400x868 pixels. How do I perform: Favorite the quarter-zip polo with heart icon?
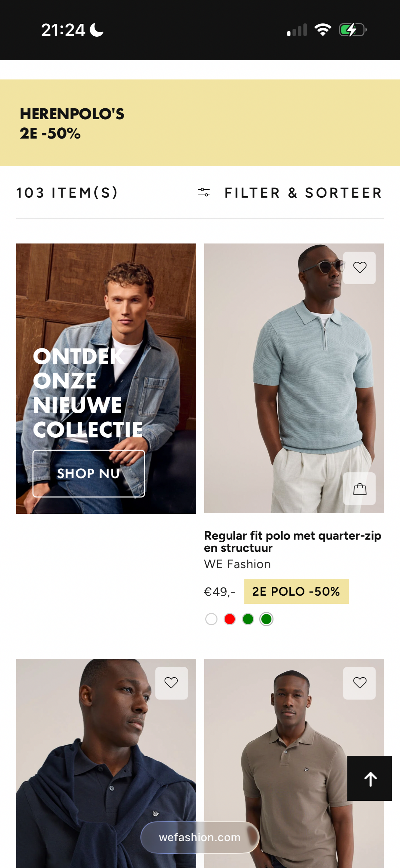tap(359, 268)
